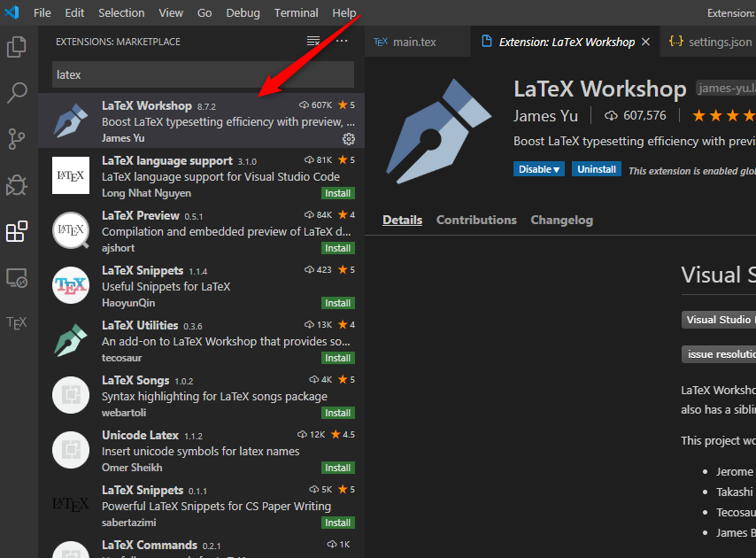Screen dimensions: 756x558
Task: Open the Source Control view
Action: click(x=16, y=139)
